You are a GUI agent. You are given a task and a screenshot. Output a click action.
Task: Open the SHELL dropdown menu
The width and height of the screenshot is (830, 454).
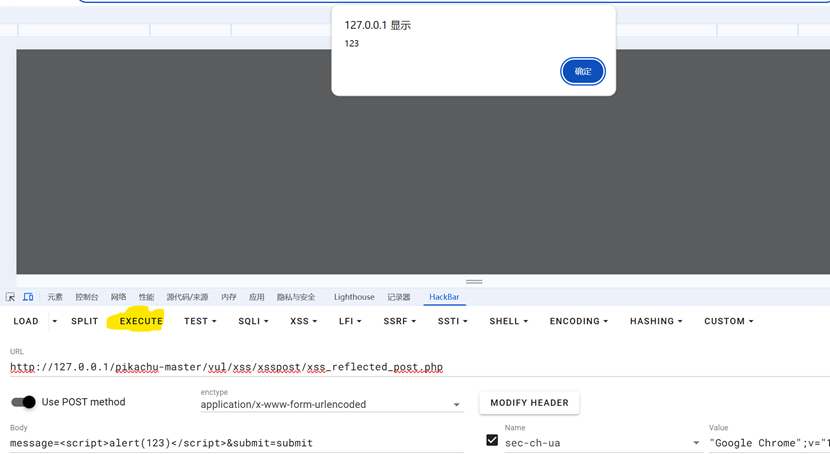[x=509, y=321]
